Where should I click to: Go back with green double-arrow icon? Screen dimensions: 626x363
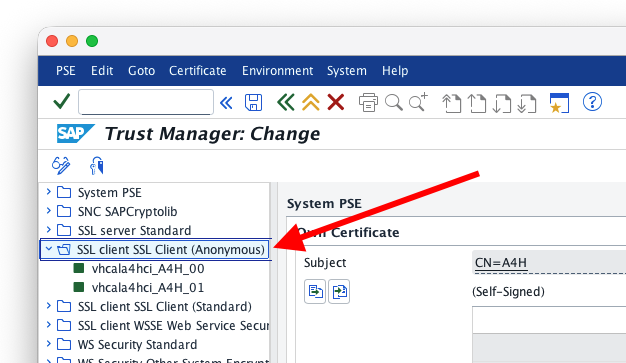285,102
